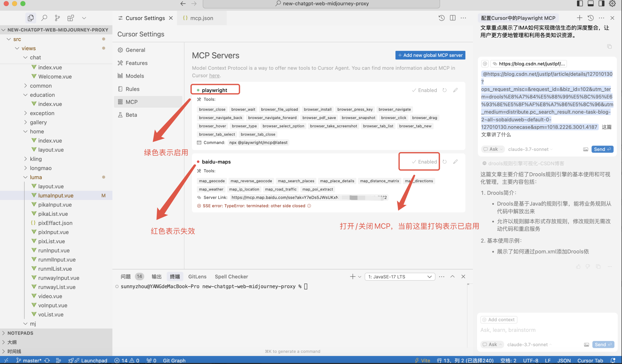
Task: Open the Extensions icon in sidebar
Action: point(71,18)
